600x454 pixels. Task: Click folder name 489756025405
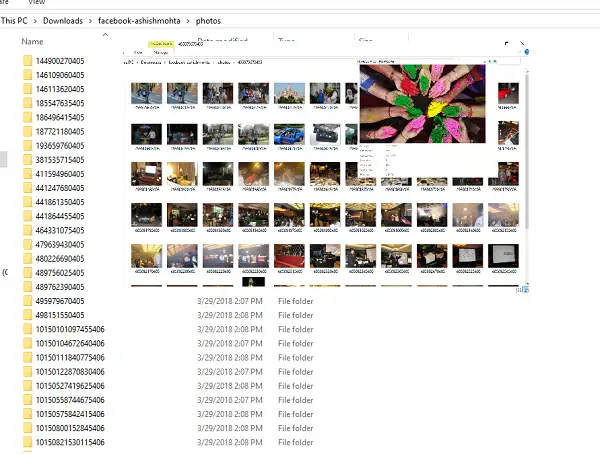click(x=60, y=273)
